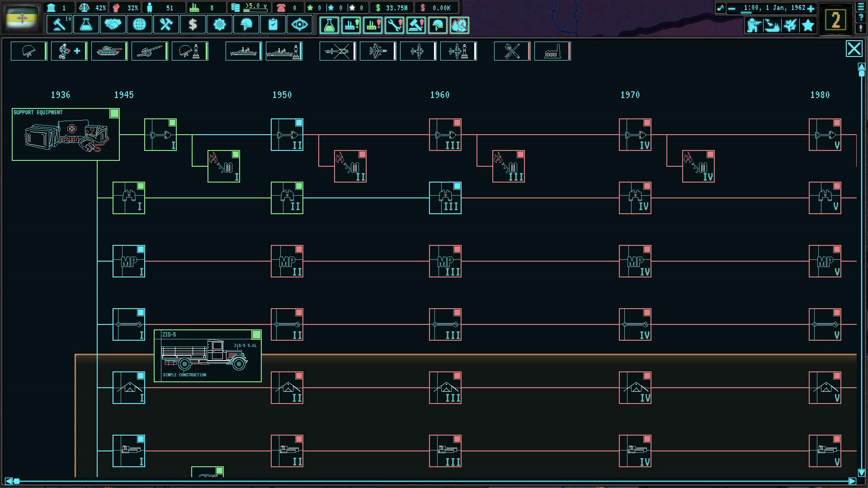The image size is (868, 488).
Task: Decrease game speed with minus button
Action: [x=731, y=9]
